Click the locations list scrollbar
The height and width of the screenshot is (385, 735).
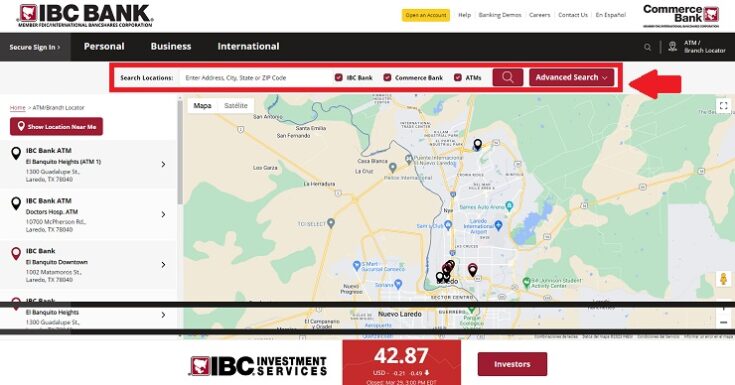tap(180, 152)
